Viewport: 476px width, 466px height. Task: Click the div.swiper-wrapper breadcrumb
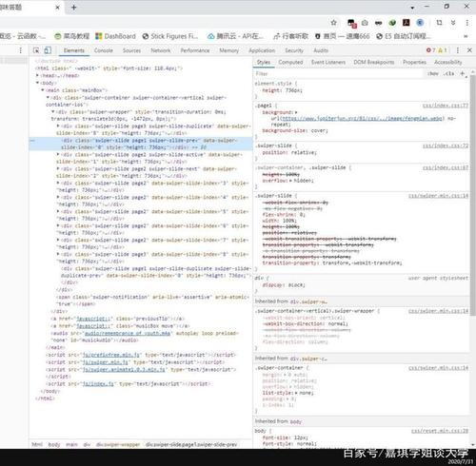pos(118,444)
